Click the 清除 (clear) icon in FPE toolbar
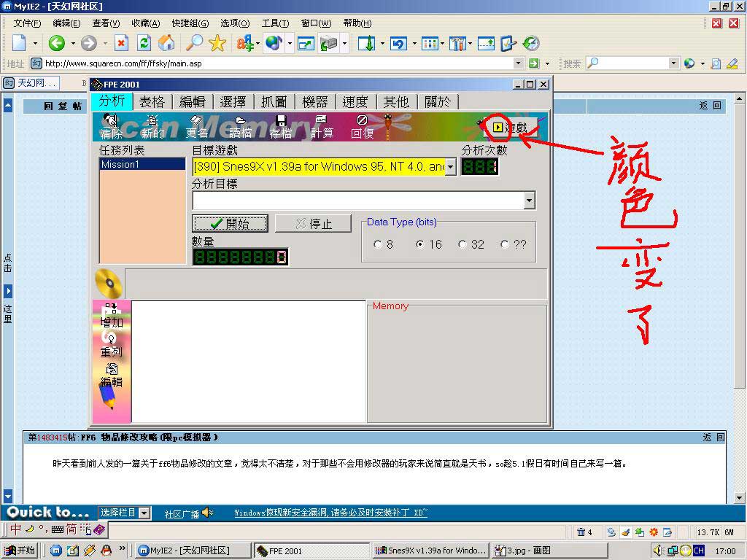 pyautogui.click(x=111, y=127)
